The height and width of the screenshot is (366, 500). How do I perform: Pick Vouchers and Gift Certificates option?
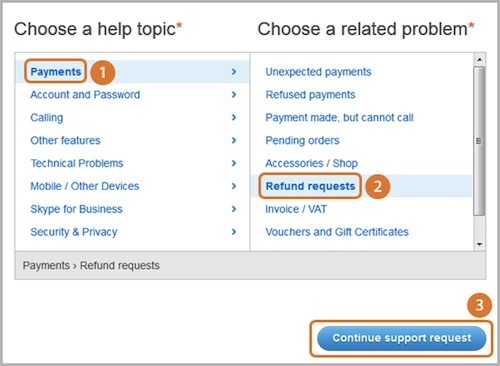pos(337,232)
